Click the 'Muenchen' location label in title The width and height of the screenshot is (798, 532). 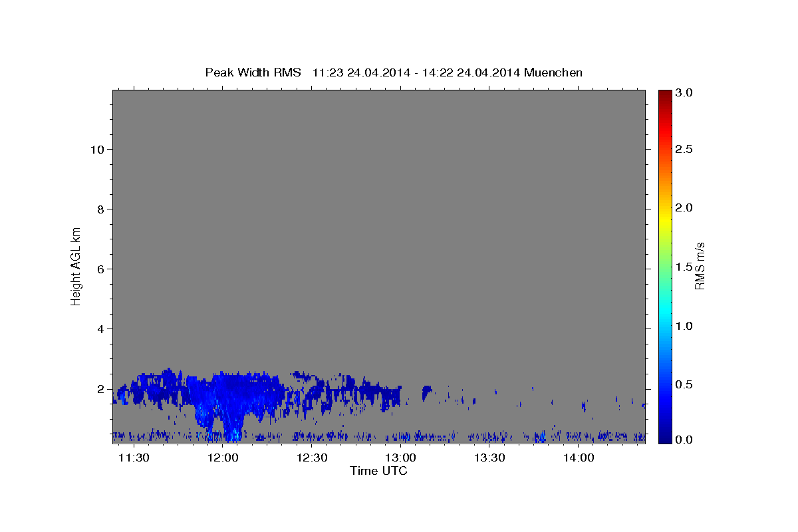[x=553, y=72]
